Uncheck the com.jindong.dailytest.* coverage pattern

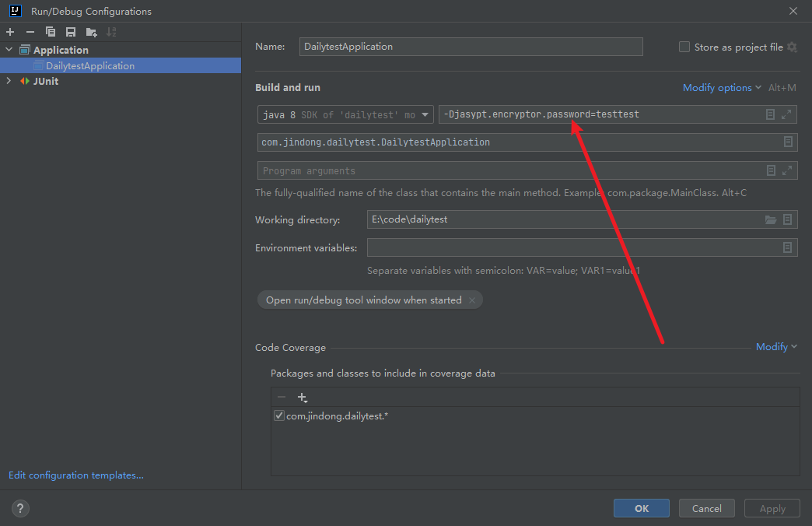tap(279, 416)
